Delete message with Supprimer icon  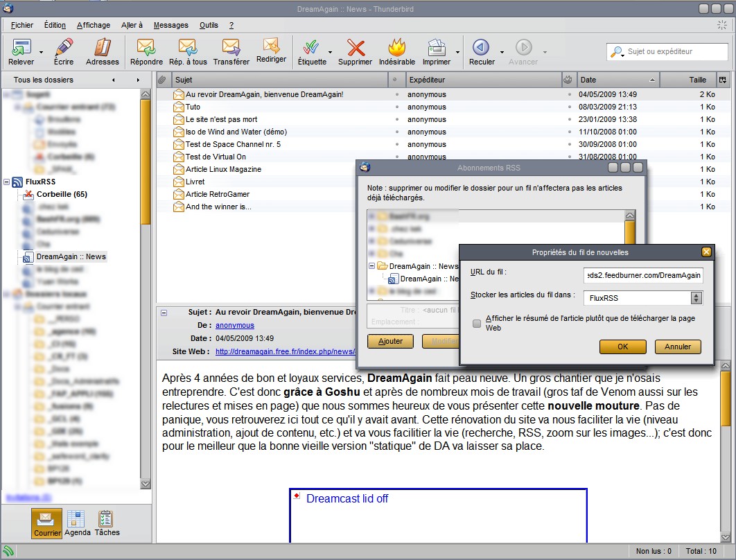(x=356, y=47)
